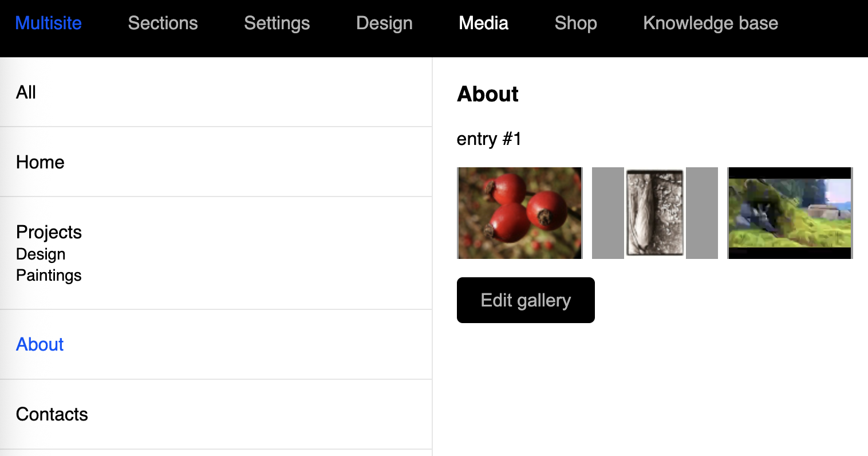The image size is (868, 456).
Task: Click the black-and-white framed photo thumbnail
Action: 655,213
